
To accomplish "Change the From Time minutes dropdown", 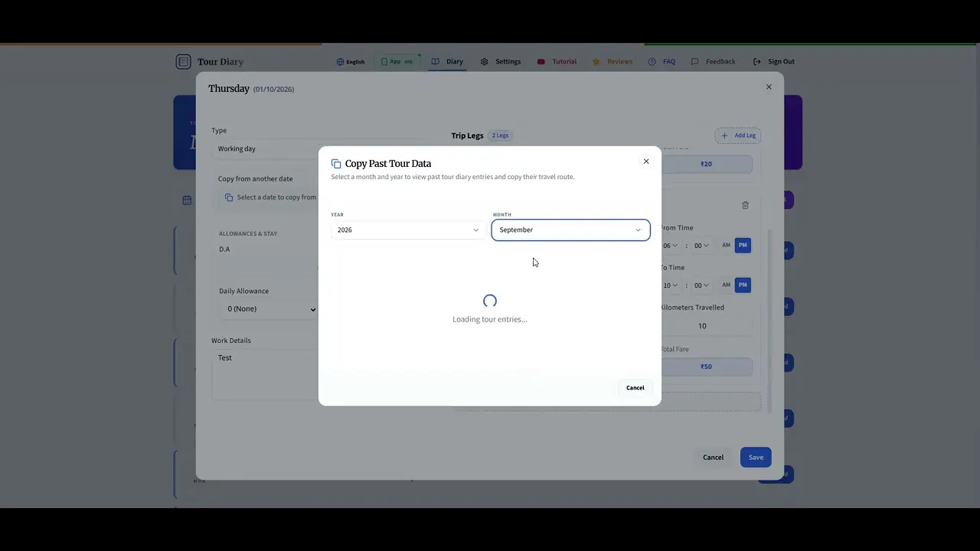I will (x=701, y=246).
